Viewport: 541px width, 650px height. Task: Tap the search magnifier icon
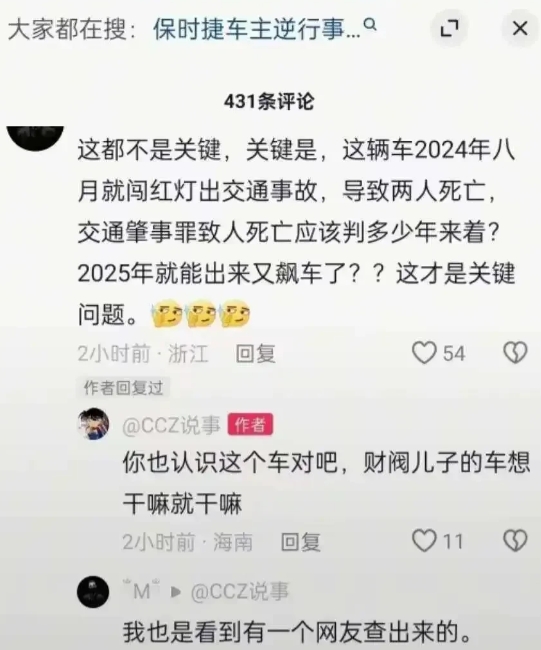point(370,25)
